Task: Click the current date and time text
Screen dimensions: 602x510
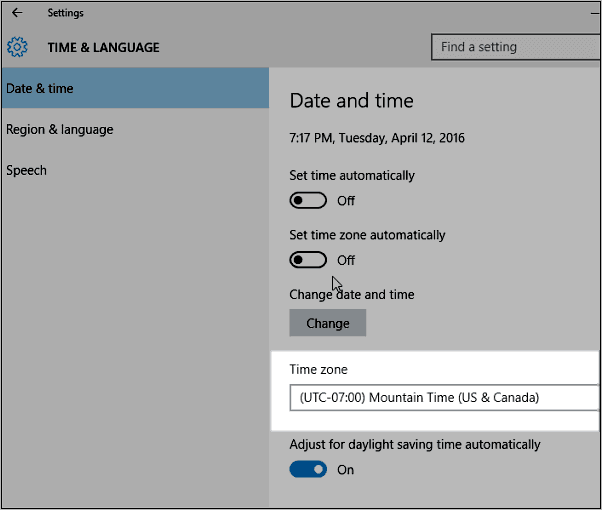Action: pos(377,138)
